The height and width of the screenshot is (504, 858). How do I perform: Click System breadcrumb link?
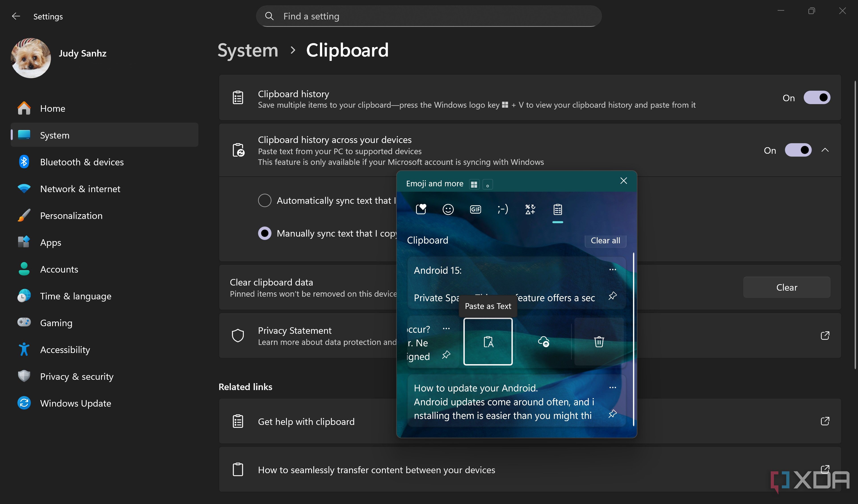[248, 50]
